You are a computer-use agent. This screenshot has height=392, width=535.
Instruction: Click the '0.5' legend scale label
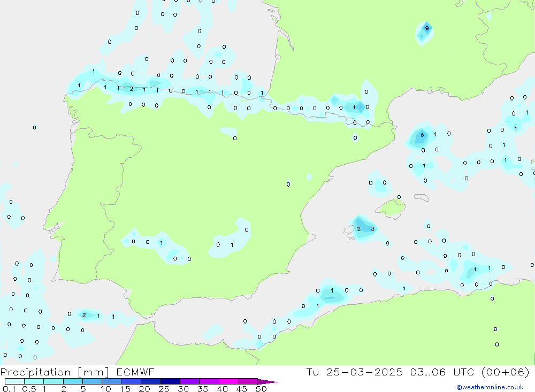(29, 389)
